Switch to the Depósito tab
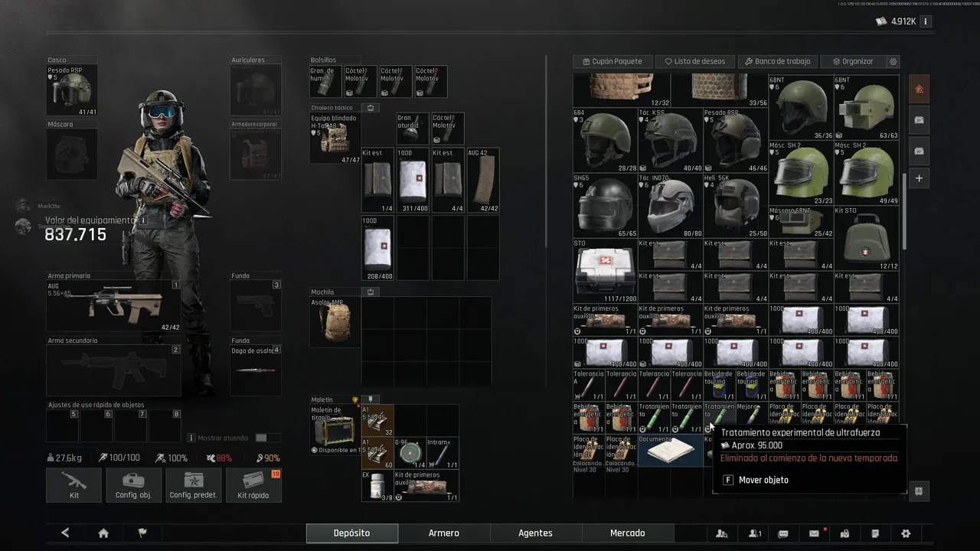The height and width of the screenshot is (551, 980). coord(352,533)
